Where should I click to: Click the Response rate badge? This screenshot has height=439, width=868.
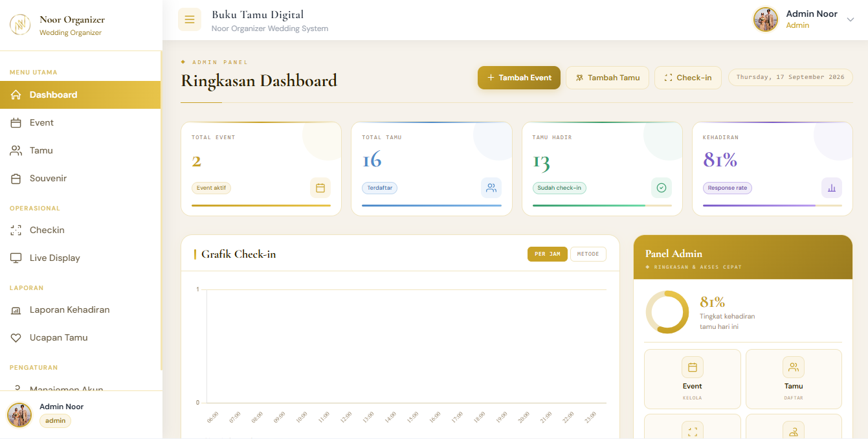[728, 188]
